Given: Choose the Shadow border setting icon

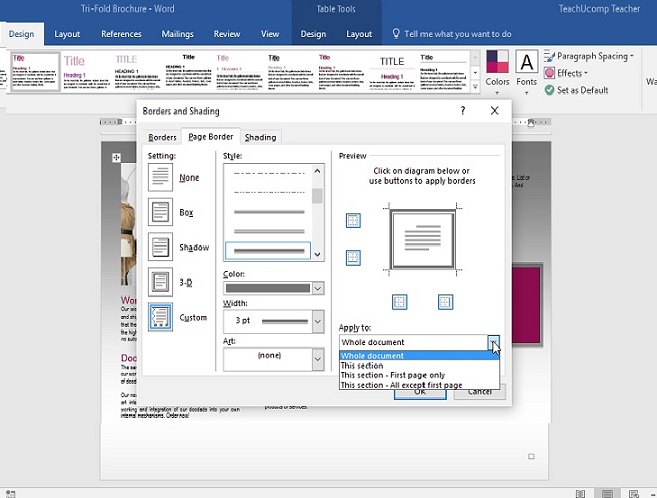Looking at the screenshot, I should [x=160, y=247].
